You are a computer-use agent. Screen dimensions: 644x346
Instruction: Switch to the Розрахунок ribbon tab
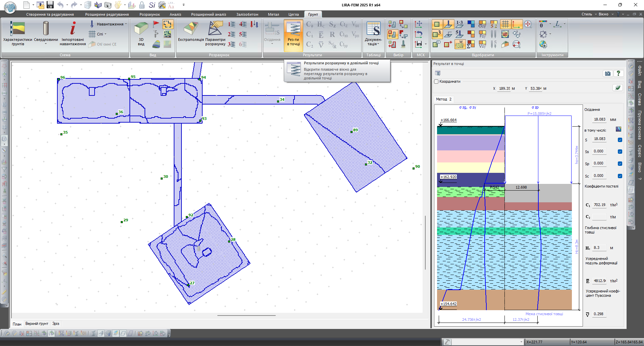(x=150, y=14)
